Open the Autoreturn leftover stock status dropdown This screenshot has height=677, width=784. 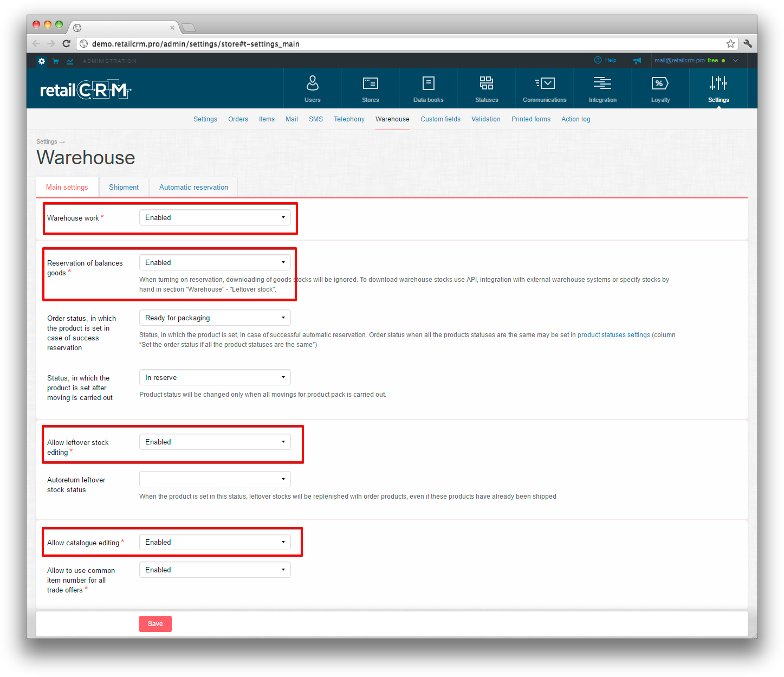[215, 479]
